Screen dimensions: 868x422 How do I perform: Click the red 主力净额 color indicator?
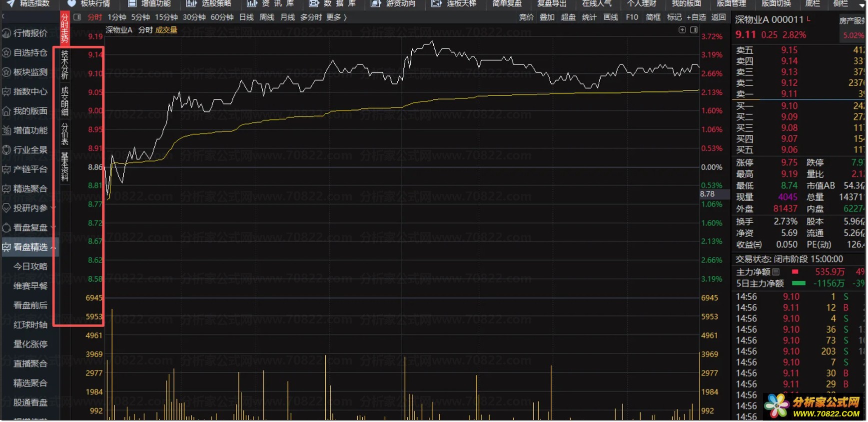click(x=795, y=272)
